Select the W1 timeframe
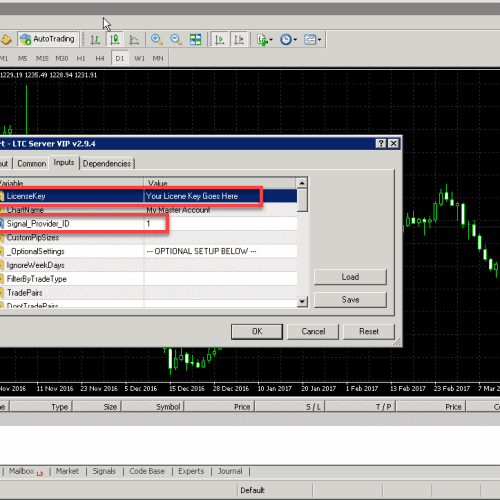The height and width of the screenshot is (500, 500). pyautogui.click(x=139, y=58)
